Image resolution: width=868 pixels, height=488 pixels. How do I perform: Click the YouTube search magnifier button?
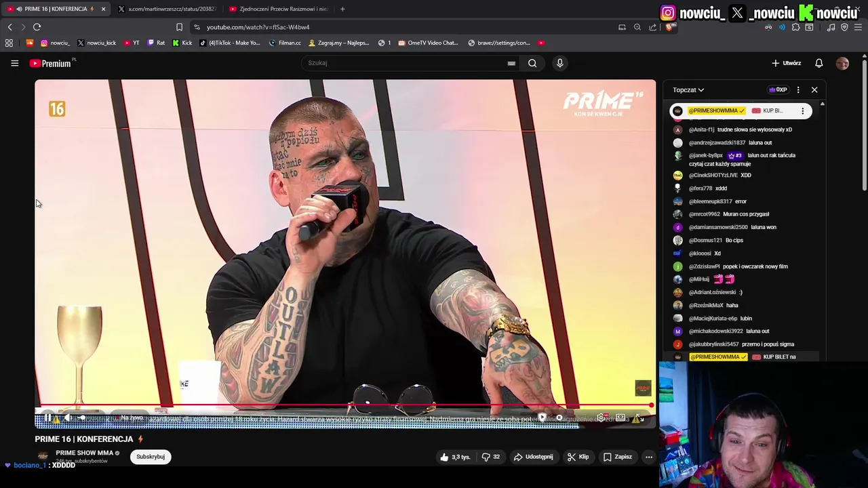[532, 63]
